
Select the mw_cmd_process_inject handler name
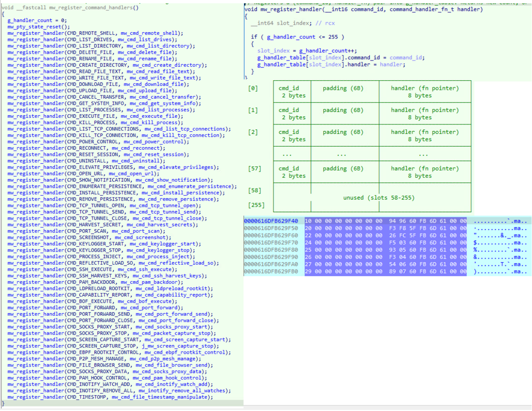(x=158, y=256)
